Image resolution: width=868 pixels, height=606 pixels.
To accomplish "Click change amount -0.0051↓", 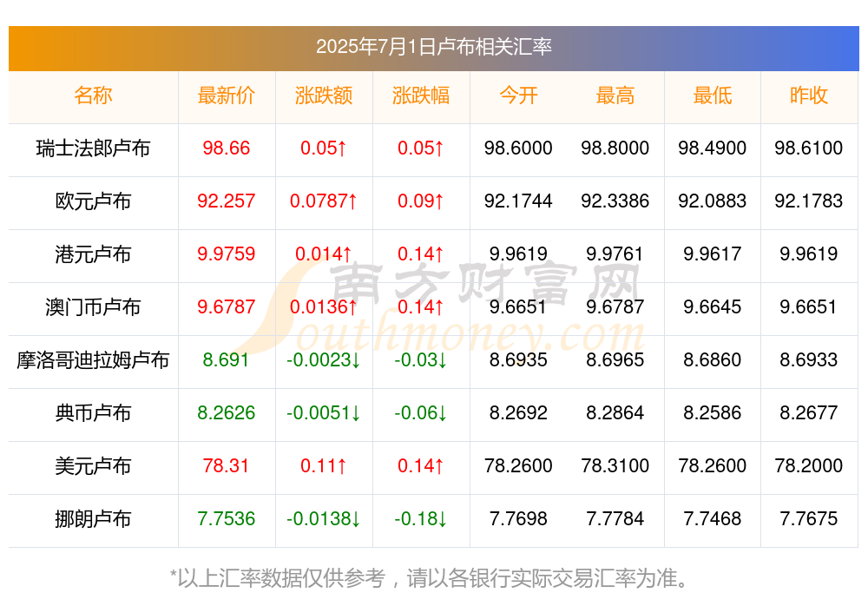I will click(323, 412).
